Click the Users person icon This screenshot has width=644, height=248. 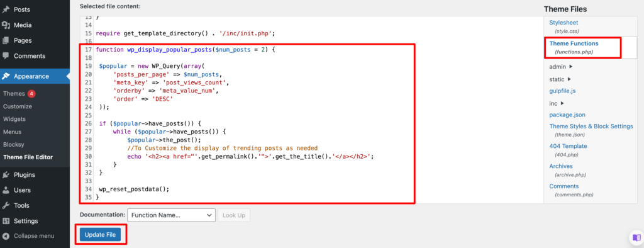6,190
